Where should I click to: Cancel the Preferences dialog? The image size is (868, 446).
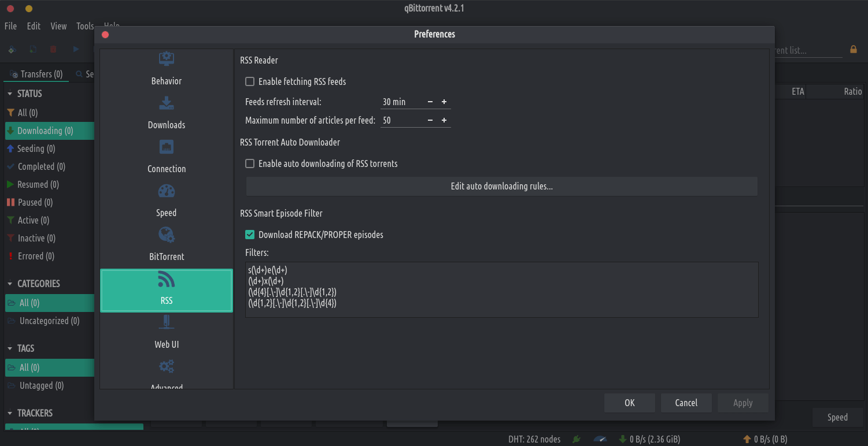(x=686, y=403)
